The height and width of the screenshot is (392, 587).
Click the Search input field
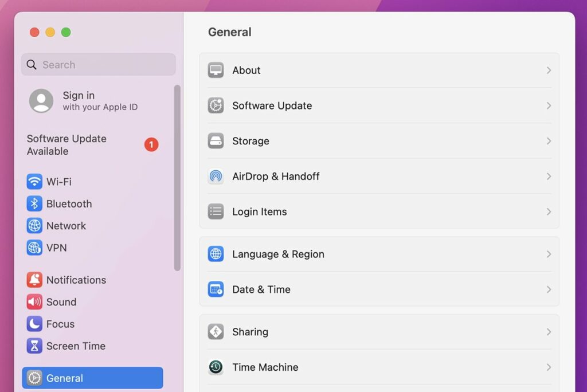click(99, 64)
